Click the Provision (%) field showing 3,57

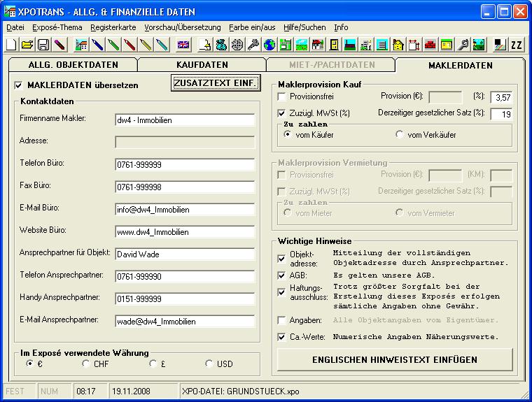click(501, 98)
